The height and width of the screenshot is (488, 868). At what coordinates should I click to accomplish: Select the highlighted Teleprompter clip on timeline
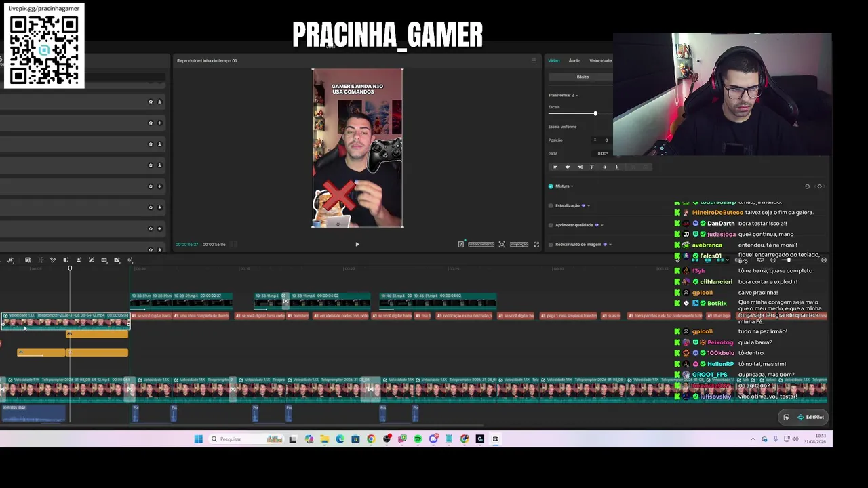click(65, 321)
